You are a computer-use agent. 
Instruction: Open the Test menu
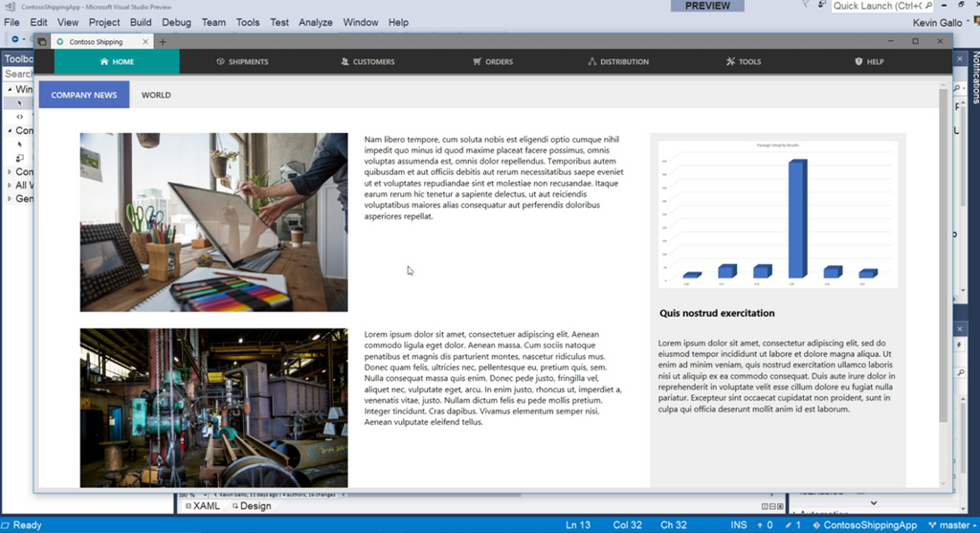pyautogui.click(x=279, y=23)
